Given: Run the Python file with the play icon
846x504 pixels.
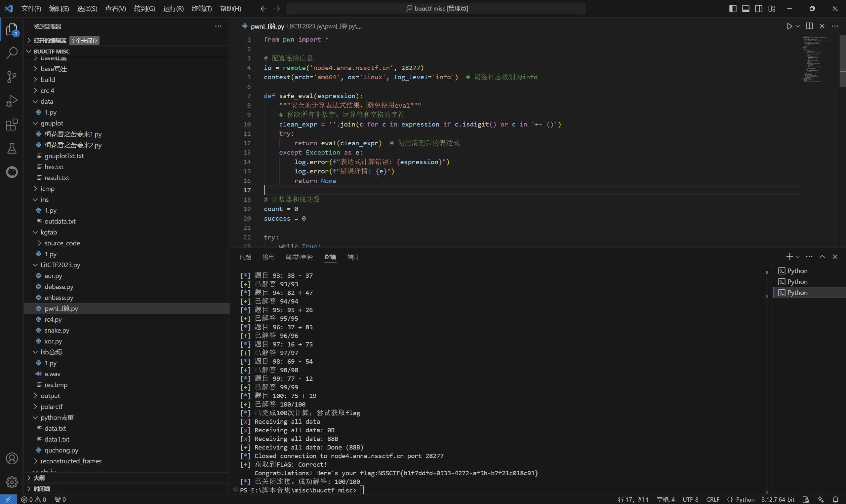Looking at the screenshot, I should point(789,26).
